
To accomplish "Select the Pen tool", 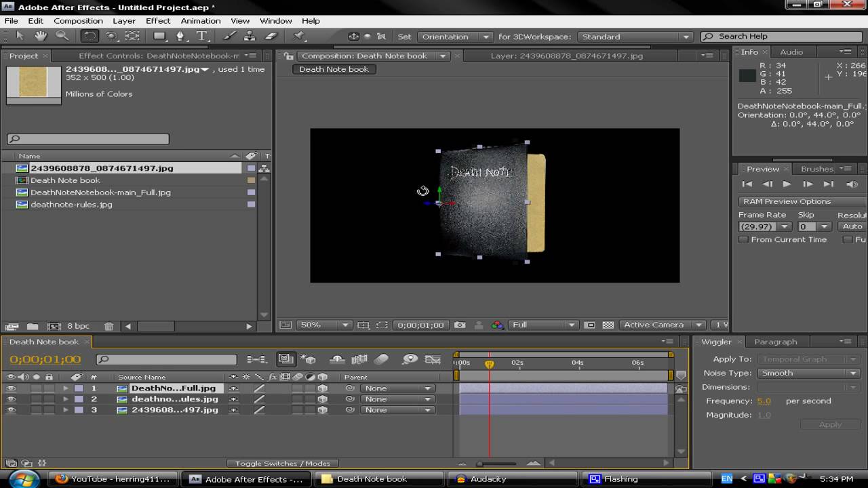I will [180, 37].
